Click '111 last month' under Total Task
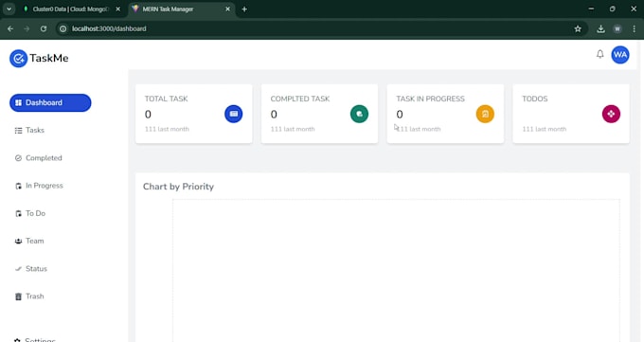This screenshot has width=644, height=342. coord(167,129)
